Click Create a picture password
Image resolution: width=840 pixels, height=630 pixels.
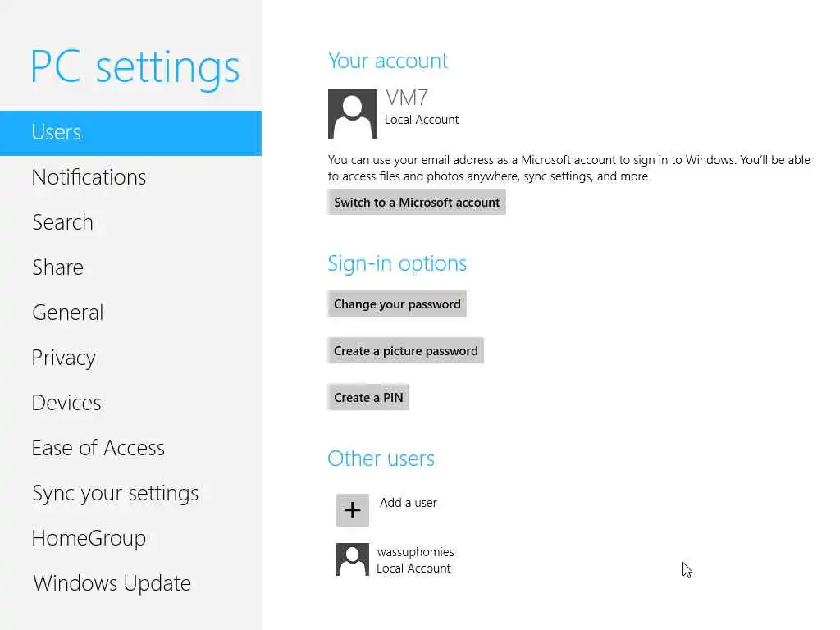click(405, 350)
